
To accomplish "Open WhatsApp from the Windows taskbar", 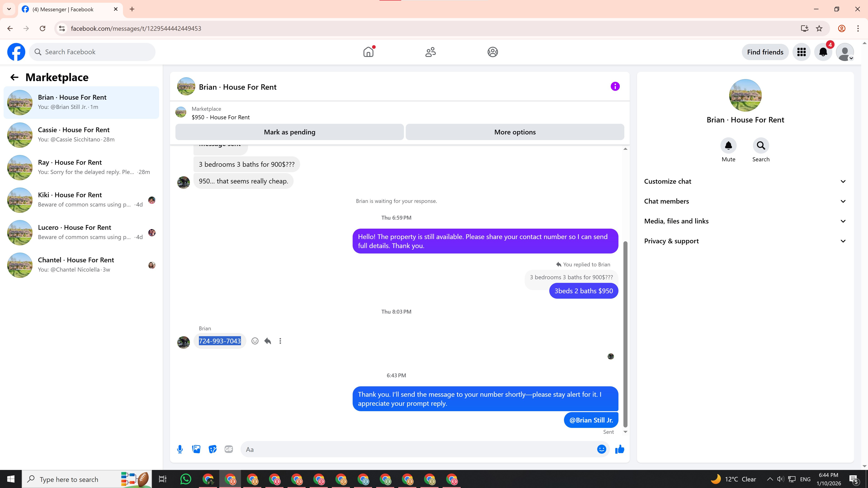I will click(x=186, y=479).
